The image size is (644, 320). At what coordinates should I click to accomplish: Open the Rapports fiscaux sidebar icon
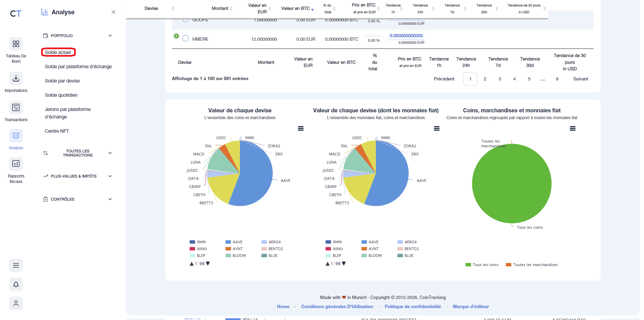point(16,164)
